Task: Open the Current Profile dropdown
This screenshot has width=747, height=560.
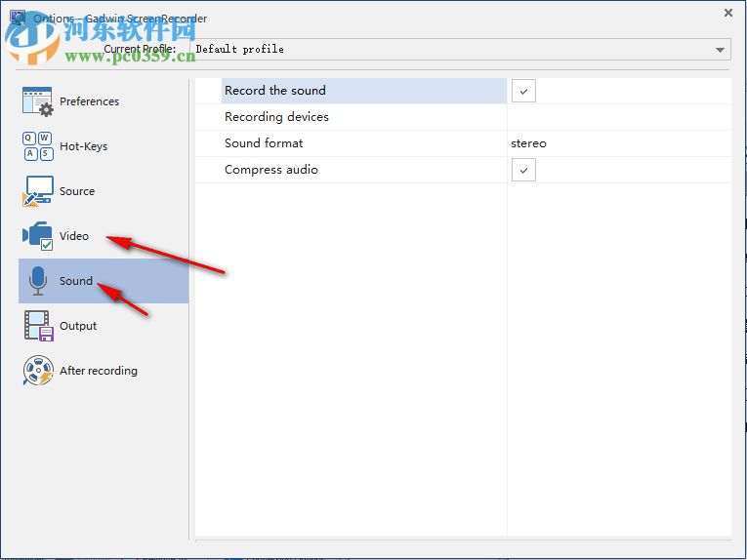Action: point(460,49)
